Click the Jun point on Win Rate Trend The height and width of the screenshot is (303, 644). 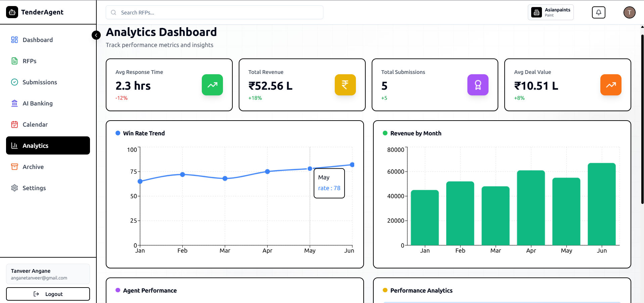[x=352, y=165]
